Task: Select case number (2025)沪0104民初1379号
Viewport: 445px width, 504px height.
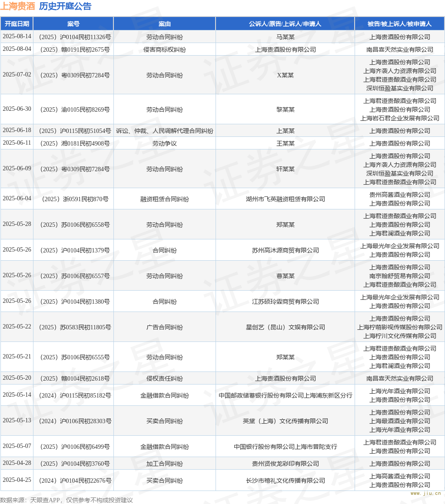Action: (x=75, y=250)
